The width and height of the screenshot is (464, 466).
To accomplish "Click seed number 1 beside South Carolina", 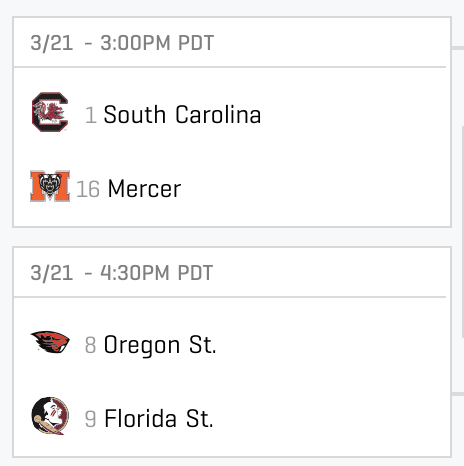I will coord(91,115).
